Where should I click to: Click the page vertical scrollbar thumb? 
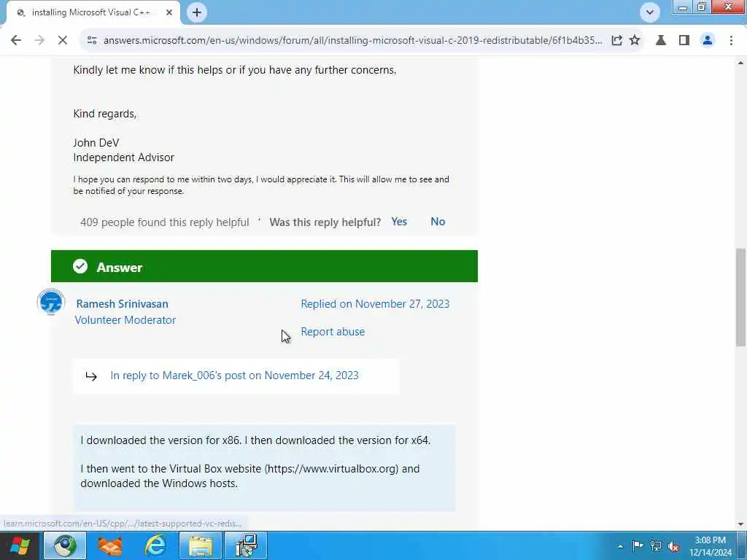pyautogui.click(x=741, y=297)
